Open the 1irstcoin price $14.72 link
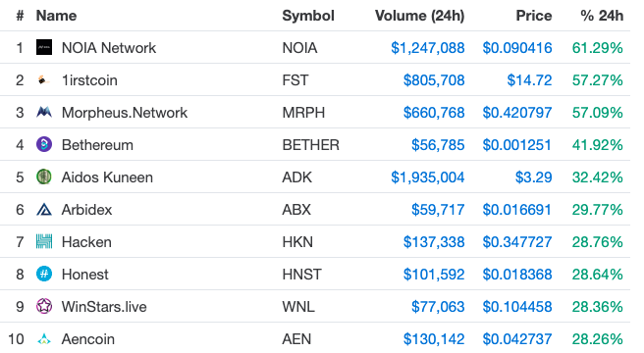 pos(529,80)
